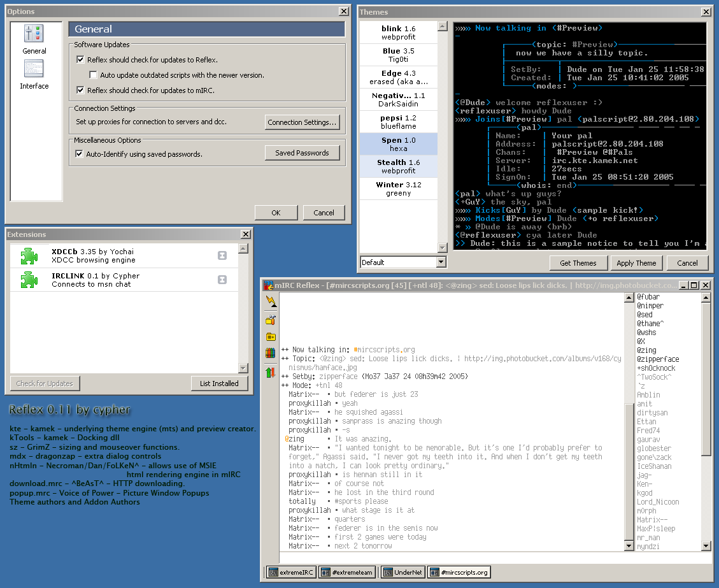Click Apply Theme button
Image resolution: width=719 pixels, height=588 pixels.
[636, 263]
